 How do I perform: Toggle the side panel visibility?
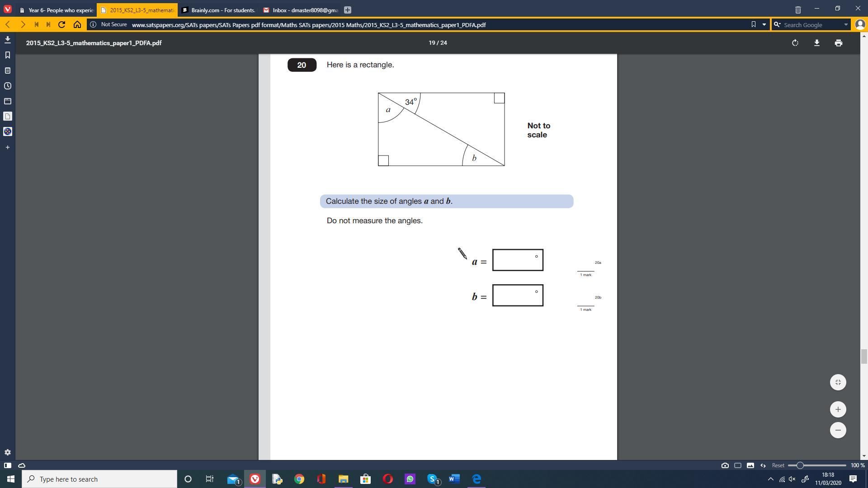click(7, 465)
